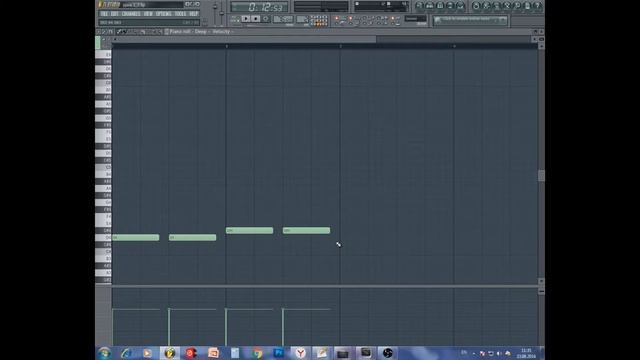Open OBS from the taskbar
Screen dimensions: 640x360
point(388,353)
